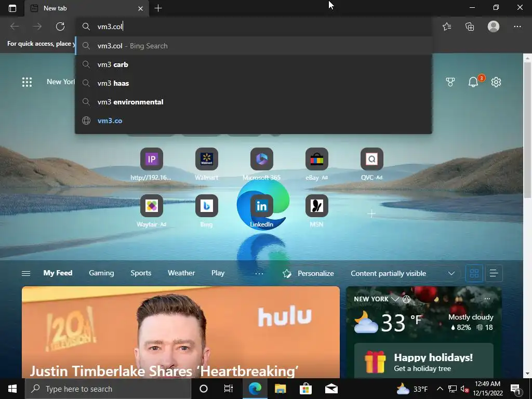Open the Windows Start menu
The height and width of the screenshot is (399, 532).
[x=12, y=389]
